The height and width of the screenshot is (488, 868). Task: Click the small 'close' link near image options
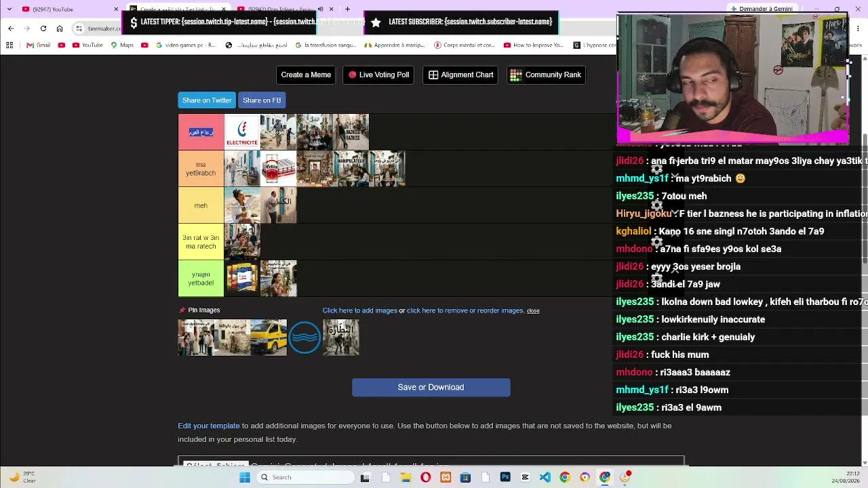coord(533,311)
